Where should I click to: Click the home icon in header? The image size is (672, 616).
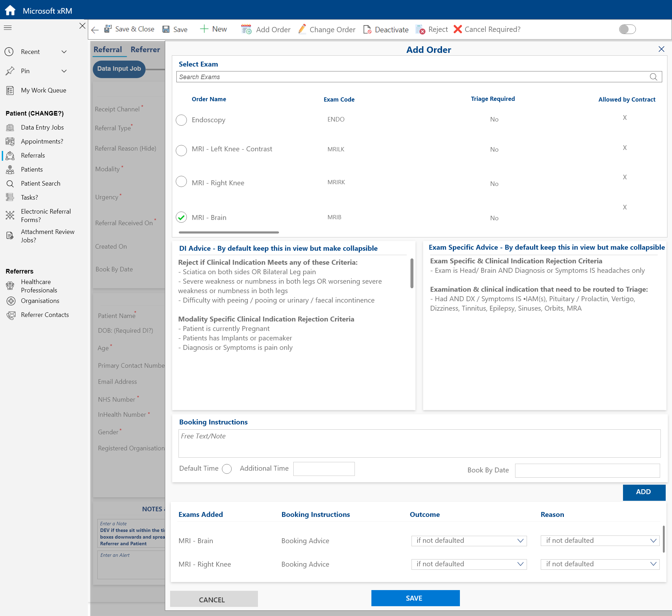10,10
